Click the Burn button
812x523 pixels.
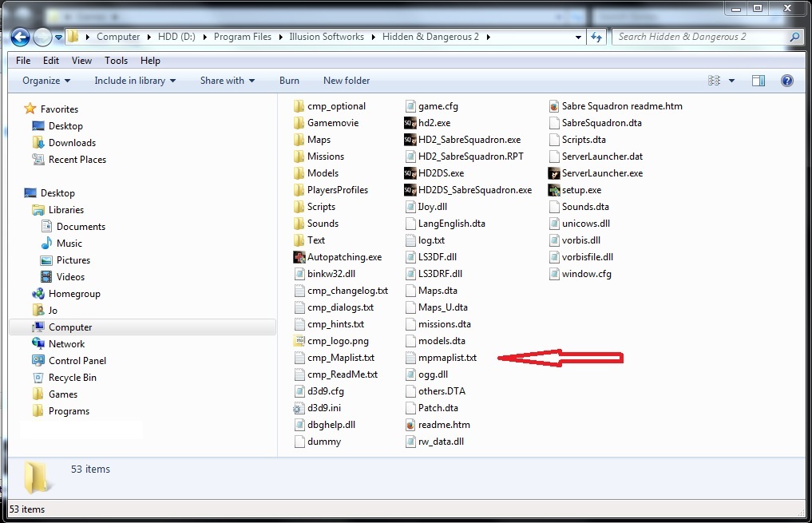tap(289, 81)
